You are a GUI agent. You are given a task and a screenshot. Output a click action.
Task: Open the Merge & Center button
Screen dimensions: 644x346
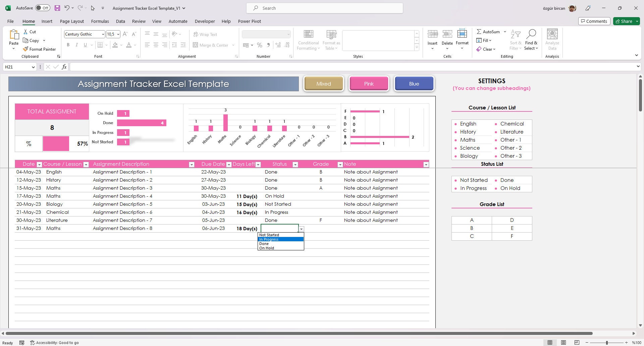coord(211,45)
